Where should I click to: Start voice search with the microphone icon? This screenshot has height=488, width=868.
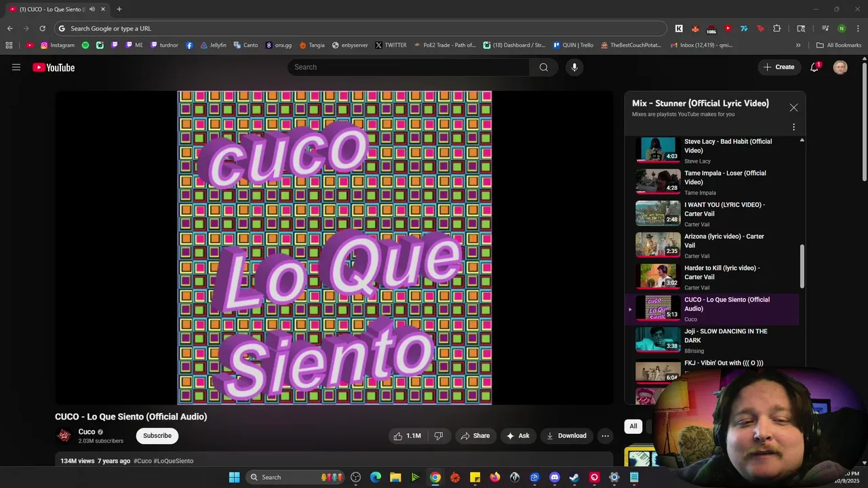click(x=574, y=67)
